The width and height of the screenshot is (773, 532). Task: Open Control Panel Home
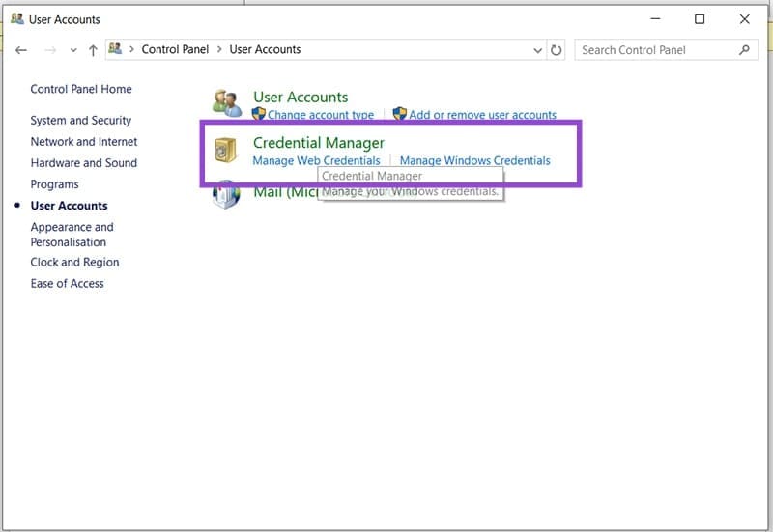[81, 89]
